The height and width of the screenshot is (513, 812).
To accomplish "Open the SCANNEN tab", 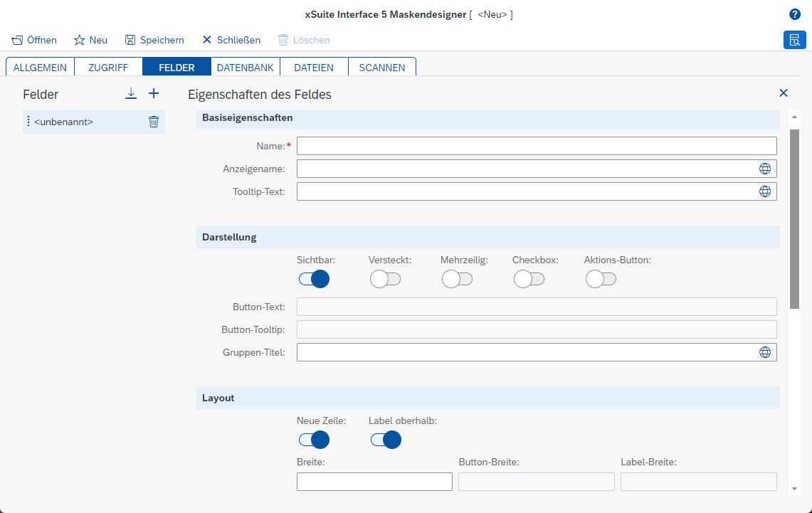I will point(382,66).
